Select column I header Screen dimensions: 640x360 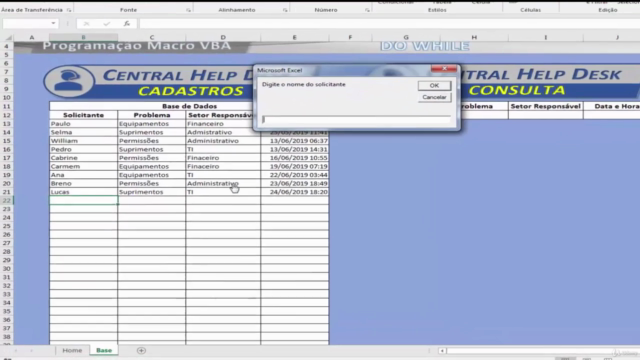pyautogui.click(x=546, y=38)
